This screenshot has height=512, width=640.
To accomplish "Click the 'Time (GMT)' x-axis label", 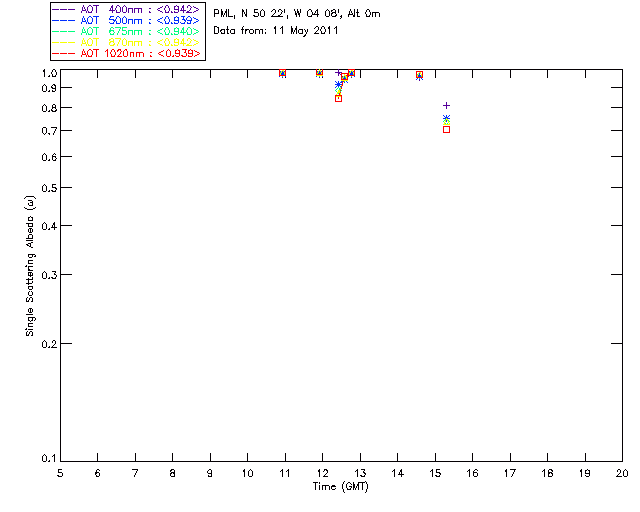I will 341,487.
